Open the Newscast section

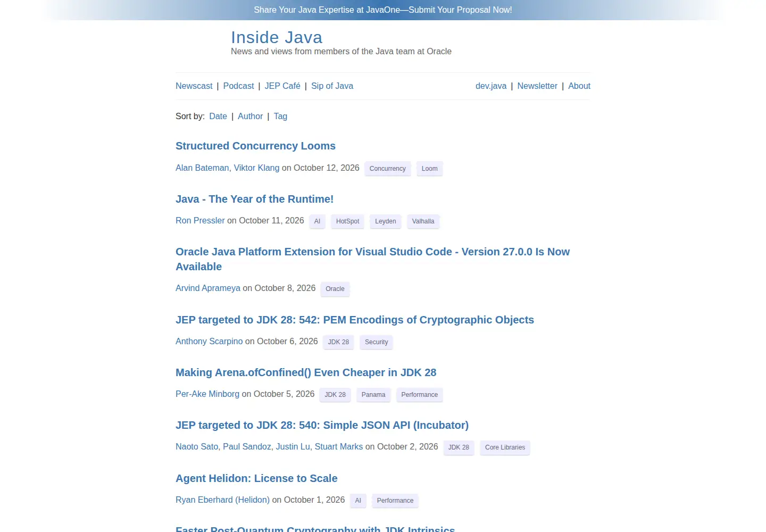194,86
